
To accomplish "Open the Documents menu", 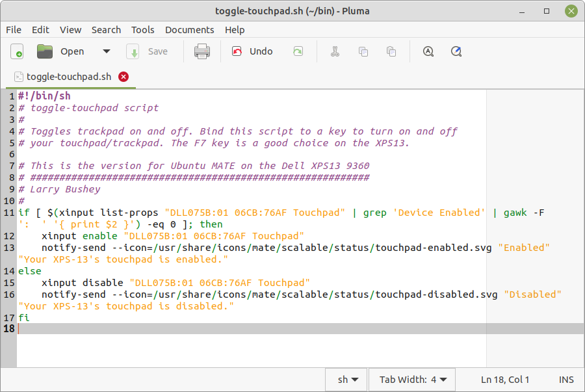I will 189,29.
